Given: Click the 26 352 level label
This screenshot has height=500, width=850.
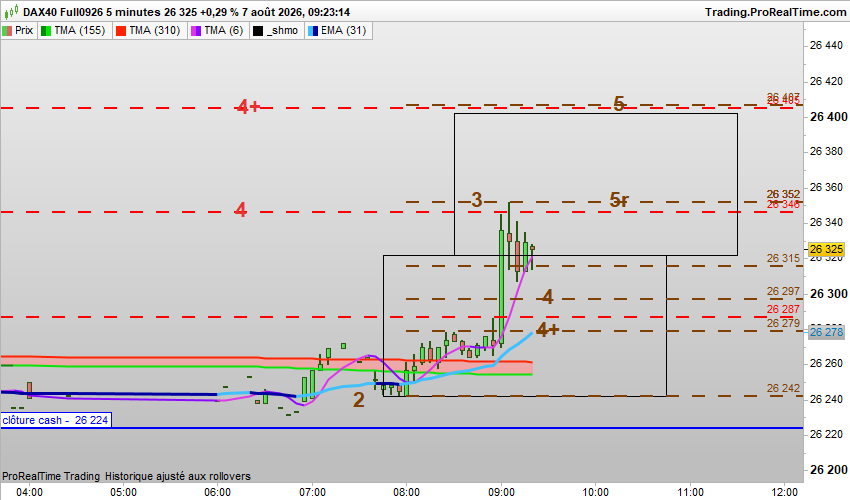Looking at the screenshot, I should [x=783, y=194].
